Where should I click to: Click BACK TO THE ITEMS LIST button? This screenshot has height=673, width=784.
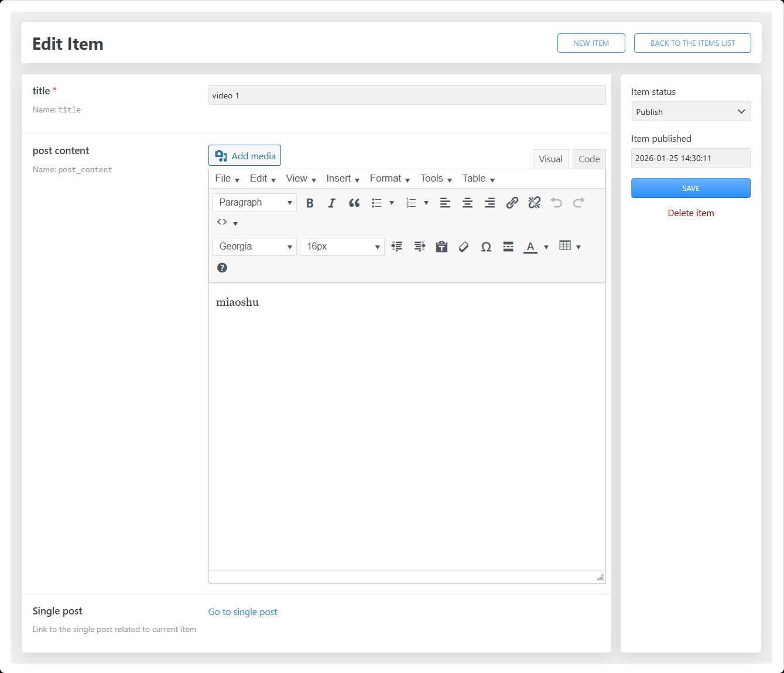point(693,43)
